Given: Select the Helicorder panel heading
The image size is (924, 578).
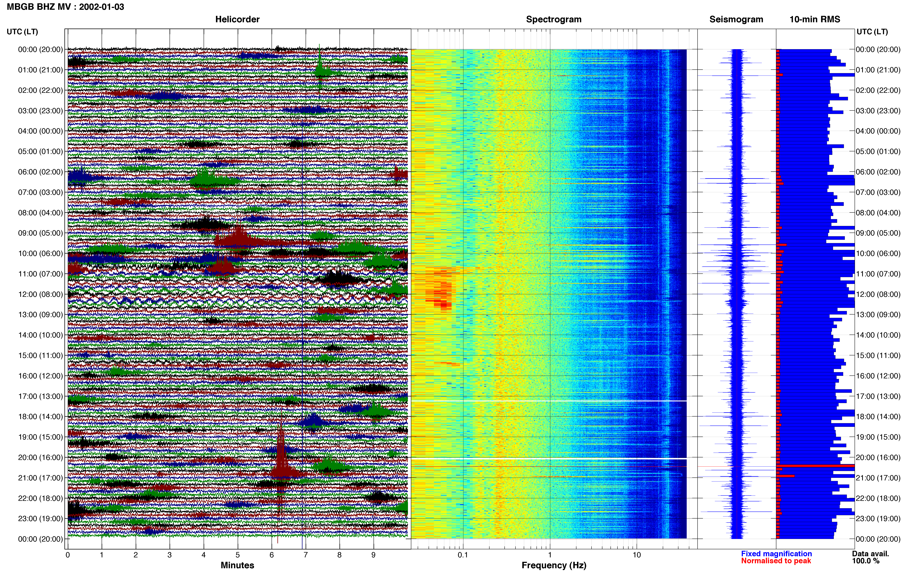Looking at the screenshot, I should [237, 20].
